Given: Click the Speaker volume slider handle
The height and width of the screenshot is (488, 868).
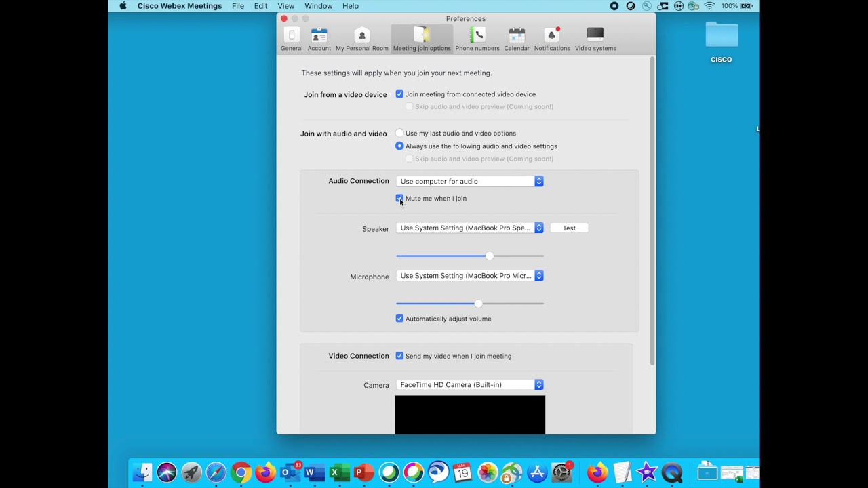Looking at the screenshot, I should click(490, 256).
